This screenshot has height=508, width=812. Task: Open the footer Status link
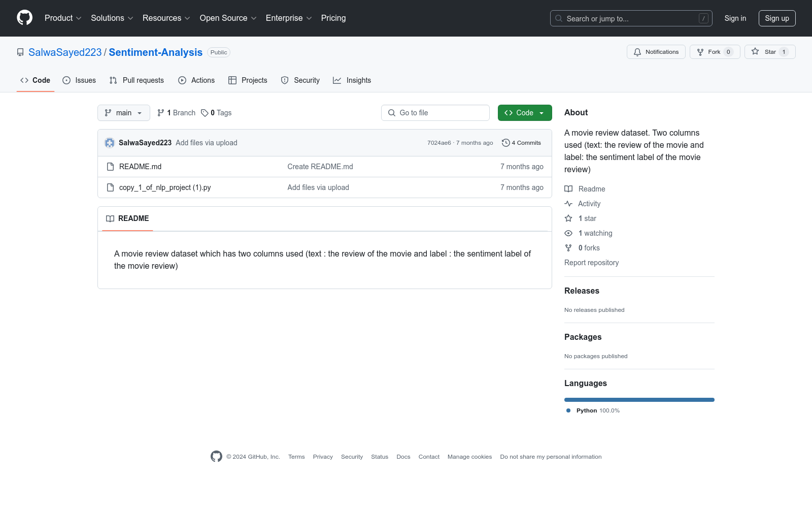[380, 457]
